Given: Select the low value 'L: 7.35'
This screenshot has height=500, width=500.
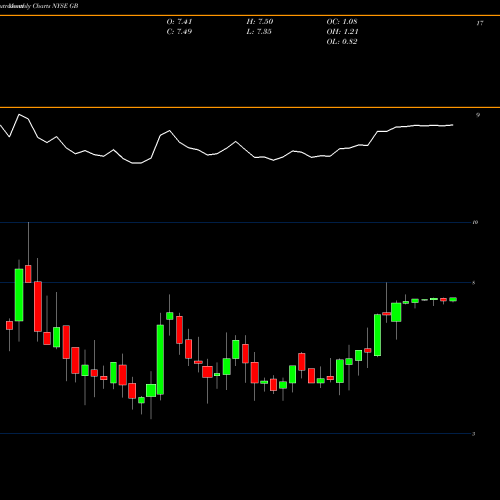Looking at the screenshot, I should coord(259,32).
